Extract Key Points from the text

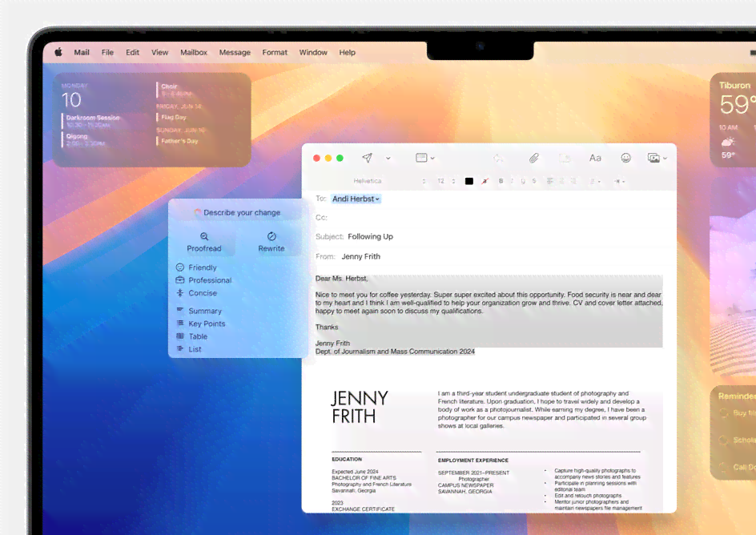tap(200, 324)
